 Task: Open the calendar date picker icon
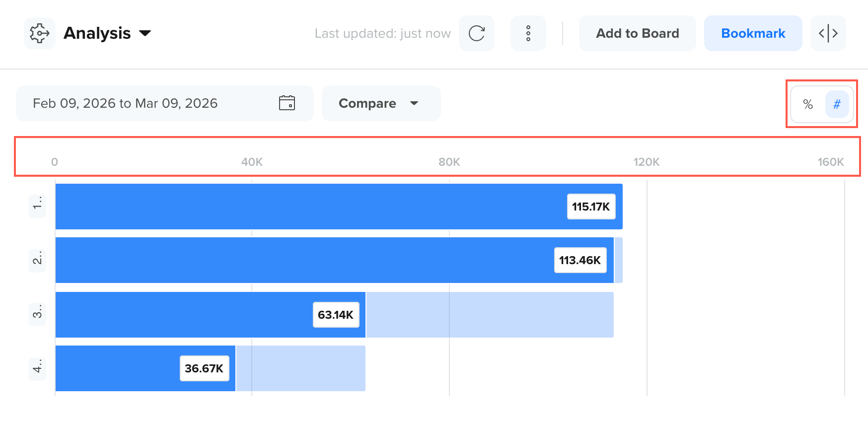point(287,103)
